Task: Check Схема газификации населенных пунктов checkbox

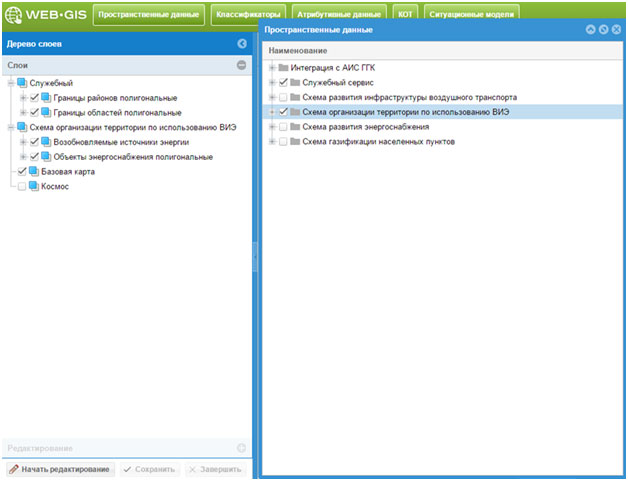Action: pyautogui.click(x=283, y=142)
